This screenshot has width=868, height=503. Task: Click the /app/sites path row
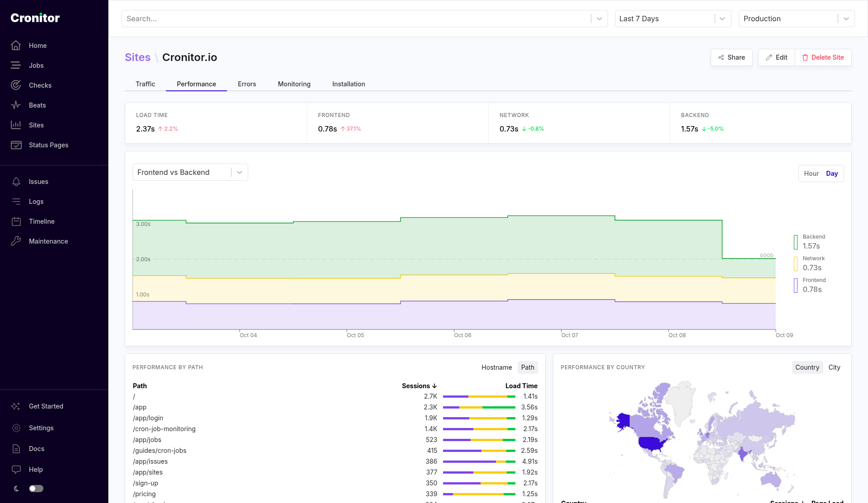[x=335, y=472]
